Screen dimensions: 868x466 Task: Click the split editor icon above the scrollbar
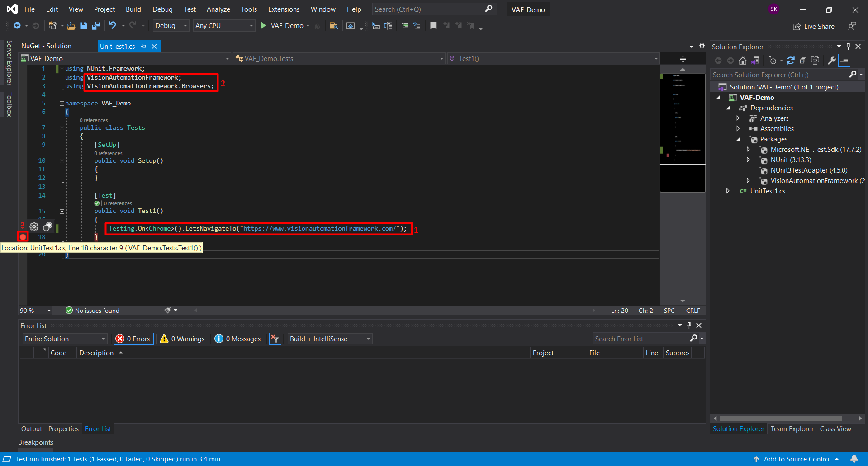pos(683,59)
